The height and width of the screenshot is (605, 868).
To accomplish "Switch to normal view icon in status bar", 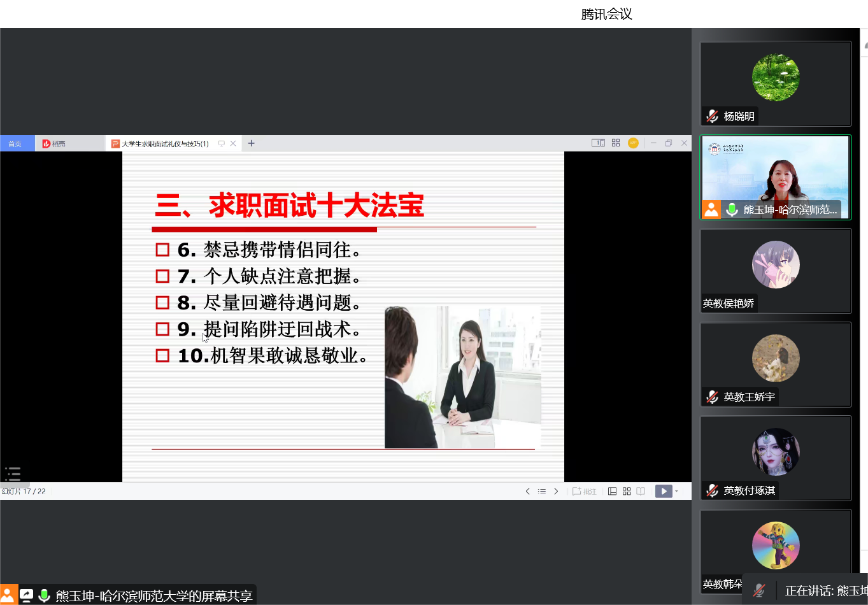I will click(612, 491).
